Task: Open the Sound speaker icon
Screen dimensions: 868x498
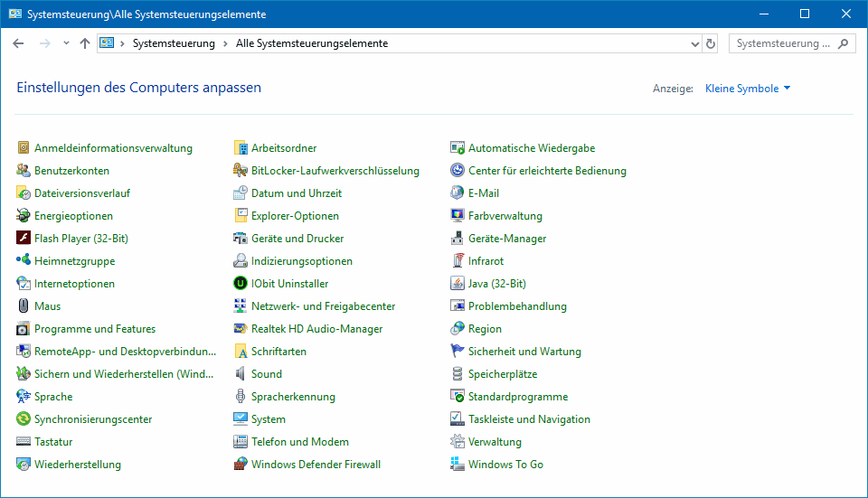Action: click(x=241, y=374)
